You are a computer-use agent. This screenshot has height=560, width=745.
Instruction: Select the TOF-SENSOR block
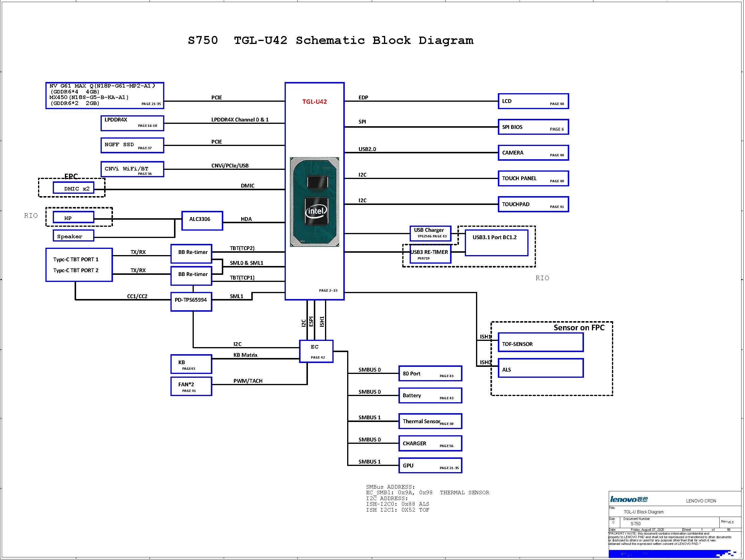pyautogui.click(x=541, y=342)
